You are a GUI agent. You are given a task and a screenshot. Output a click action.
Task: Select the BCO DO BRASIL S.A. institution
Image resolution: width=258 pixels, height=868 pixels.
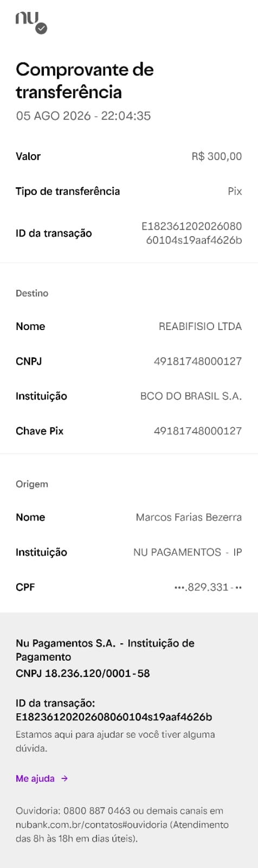click(x=191, y=396)
